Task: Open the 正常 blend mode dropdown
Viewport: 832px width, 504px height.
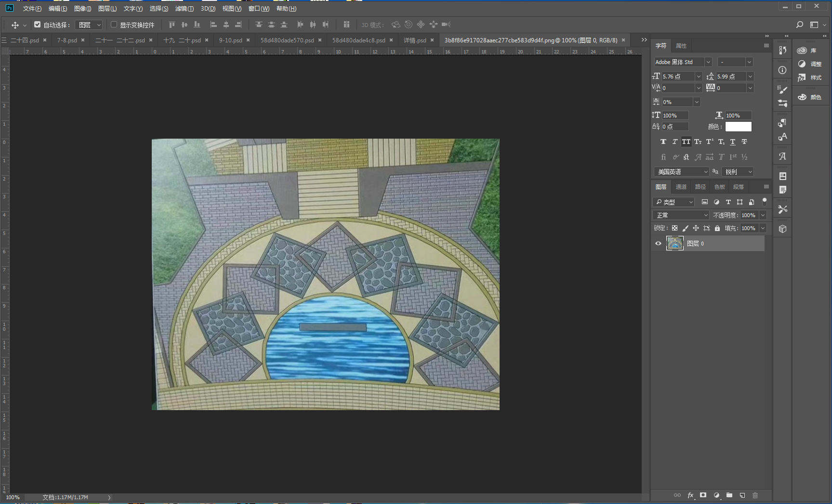Action: pos(681,215)
